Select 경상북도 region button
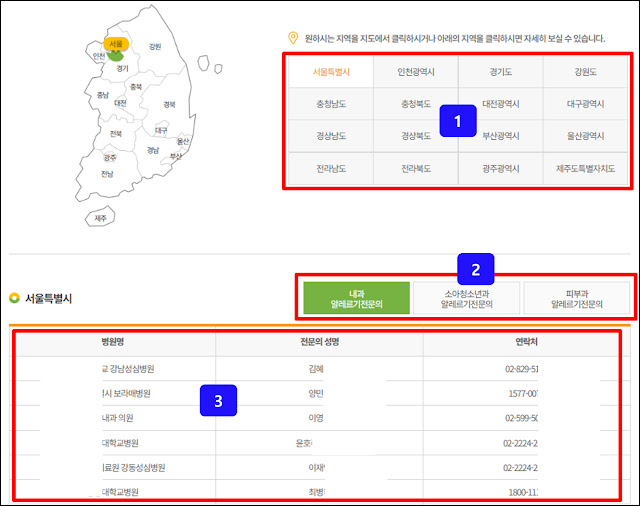This screenshot has width=640, height=506. (416, 136)
